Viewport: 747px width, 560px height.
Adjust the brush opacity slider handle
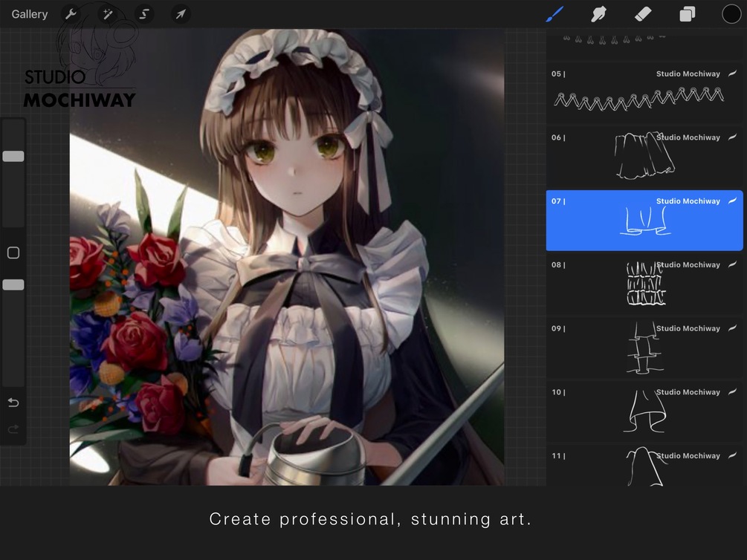click(x=13, y=284)
